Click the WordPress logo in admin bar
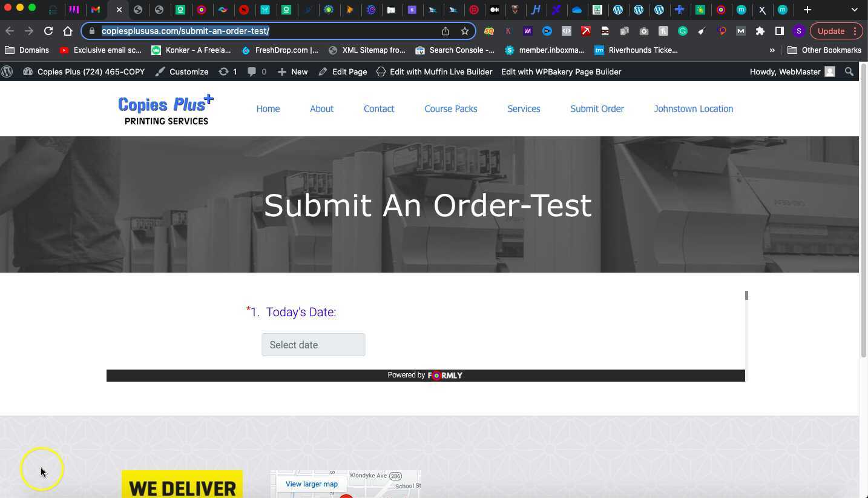This screenshot has height=498, width=868. click(7, 71)
